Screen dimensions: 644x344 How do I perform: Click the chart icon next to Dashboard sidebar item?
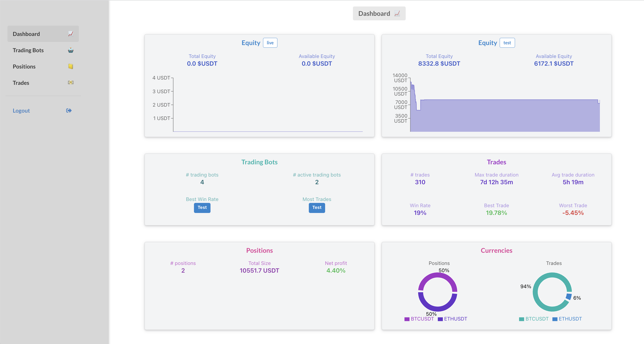(x=71, y=34)
